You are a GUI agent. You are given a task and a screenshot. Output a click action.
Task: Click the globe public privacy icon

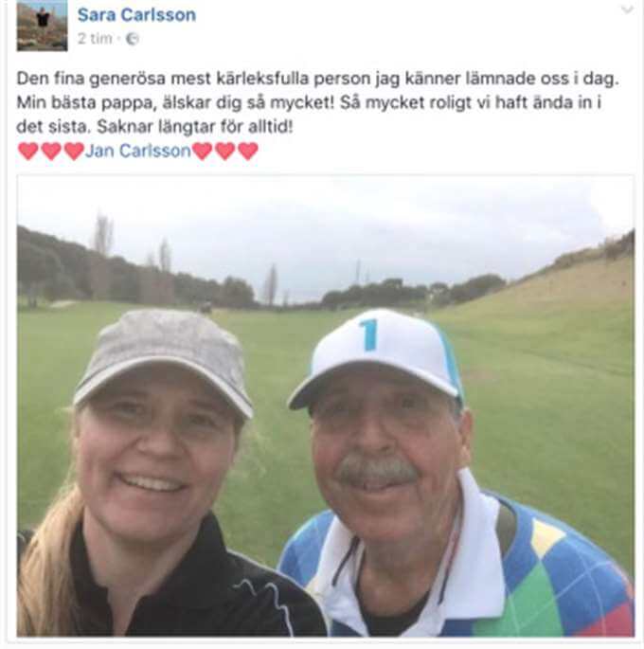[x=132, y=39]
